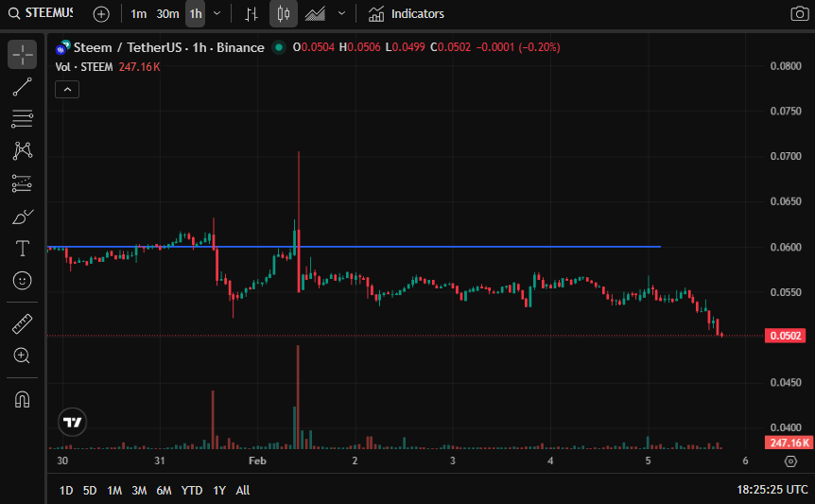Set range to 1D
815x504 pixels.
(66, 490)
